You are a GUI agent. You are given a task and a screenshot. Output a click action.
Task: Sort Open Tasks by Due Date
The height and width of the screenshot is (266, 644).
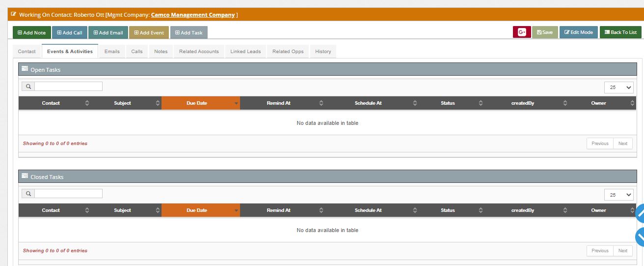pos(201,103)
